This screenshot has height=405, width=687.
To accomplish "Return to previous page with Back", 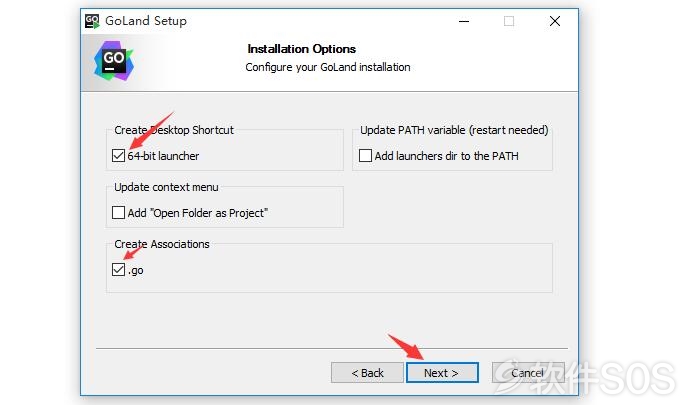I will click(367, 373).
